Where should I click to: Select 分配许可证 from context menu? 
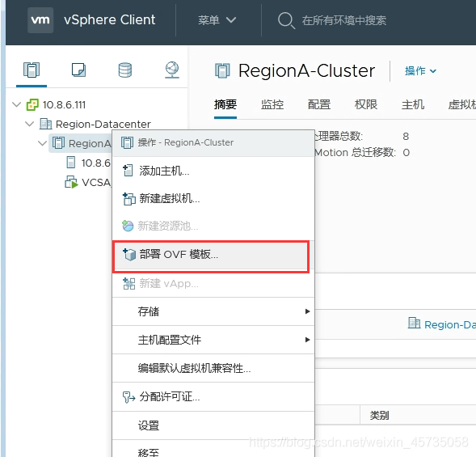(x=213, y=397)
